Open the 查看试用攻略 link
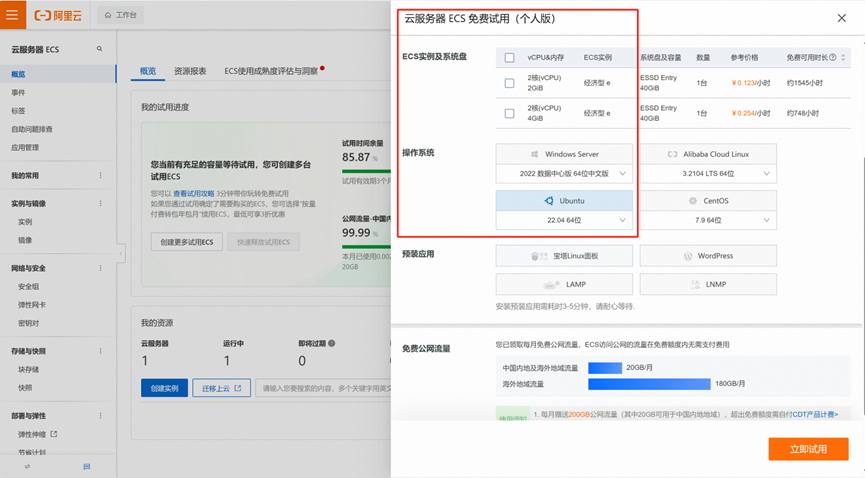 coord(194,193)
